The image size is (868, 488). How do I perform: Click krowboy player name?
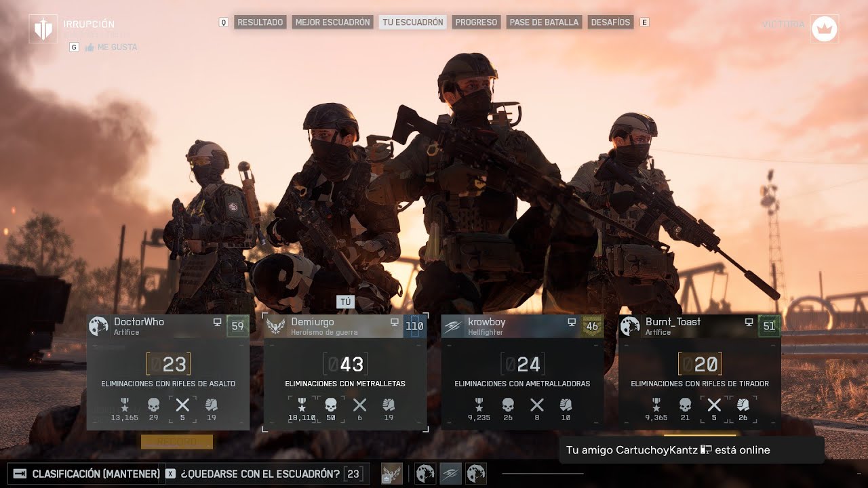point(487,322)
